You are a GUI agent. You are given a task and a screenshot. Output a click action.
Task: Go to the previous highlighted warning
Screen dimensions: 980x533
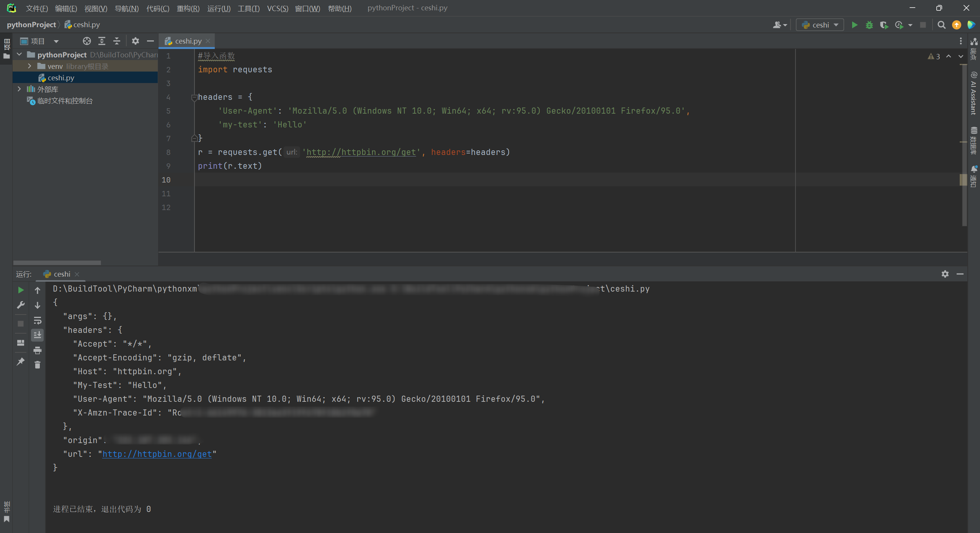(x=949, y=56)
